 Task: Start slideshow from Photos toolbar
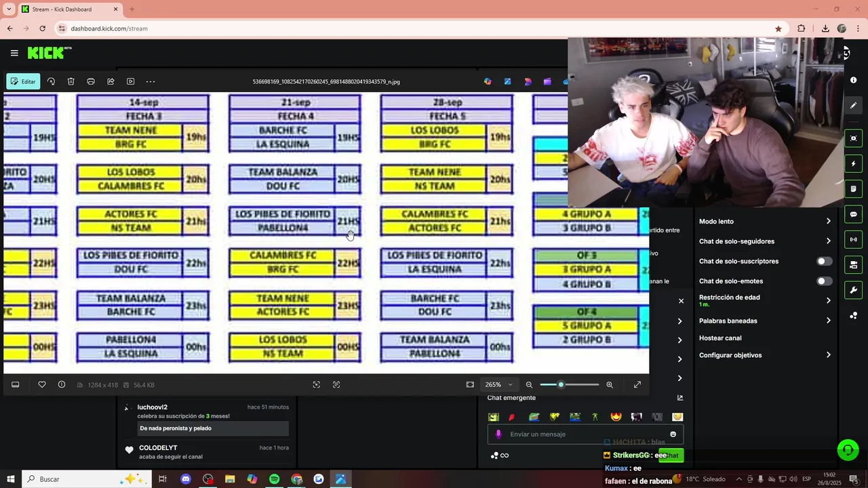pos(131,81)
